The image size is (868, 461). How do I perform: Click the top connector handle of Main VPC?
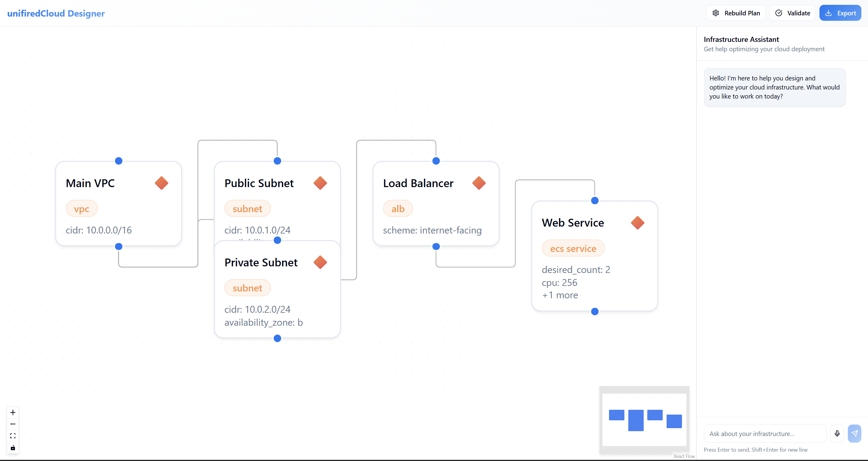tap(118, 161)
